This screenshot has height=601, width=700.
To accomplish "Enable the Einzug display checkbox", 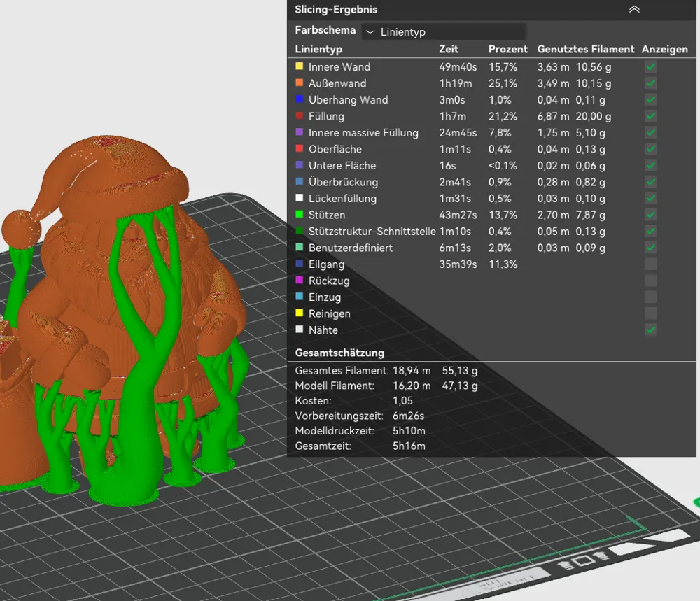I will point(651,297).
